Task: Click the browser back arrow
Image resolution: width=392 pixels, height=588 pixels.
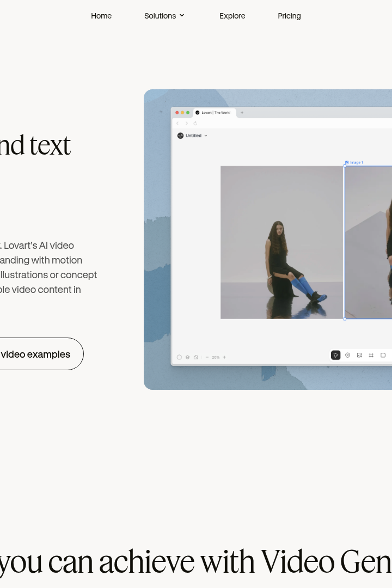Action: point(178,124)
